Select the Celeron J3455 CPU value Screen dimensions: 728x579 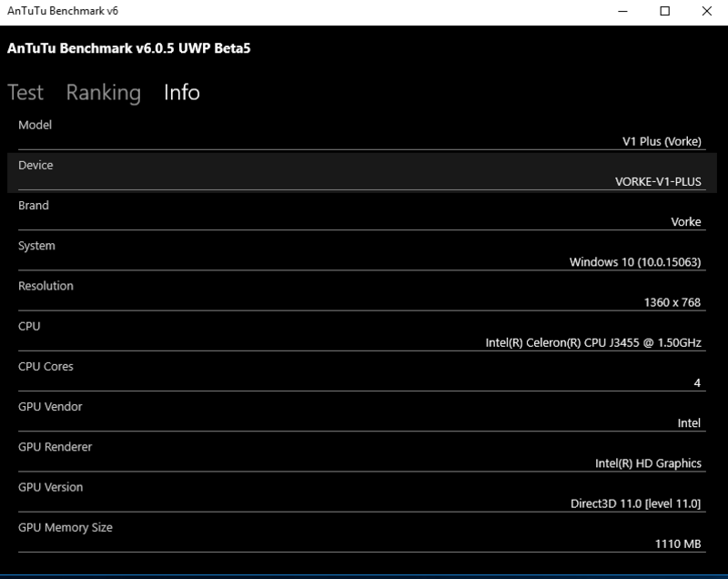pyautogui.click(x=593, y=342)
